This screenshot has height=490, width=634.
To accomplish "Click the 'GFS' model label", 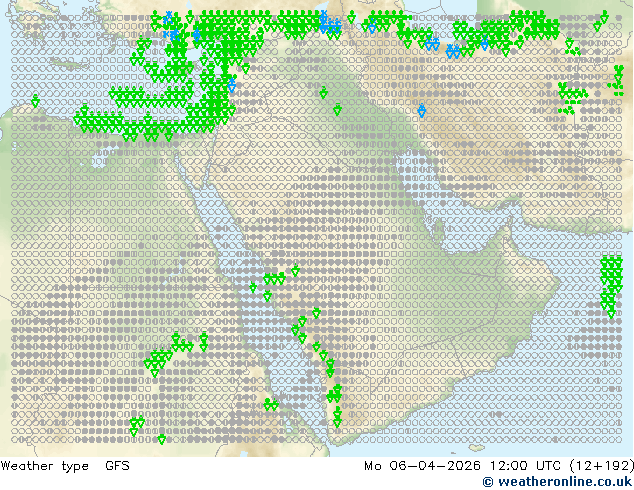I will pyautogui.click(x=117, y=466).
